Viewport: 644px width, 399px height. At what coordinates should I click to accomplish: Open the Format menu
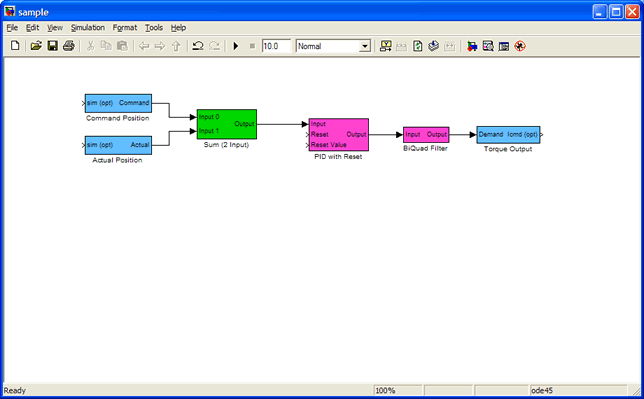125,28
